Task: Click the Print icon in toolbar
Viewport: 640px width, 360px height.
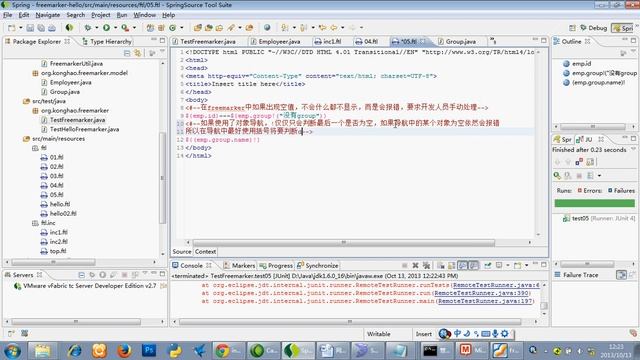Action: (x=52, y=28)
